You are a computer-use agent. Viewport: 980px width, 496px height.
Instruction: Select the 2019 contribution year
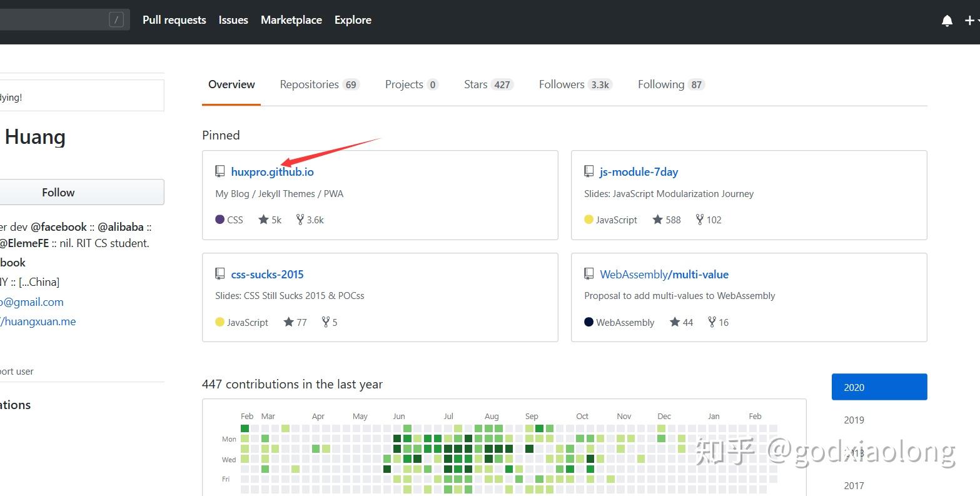(x=853, y=420)
